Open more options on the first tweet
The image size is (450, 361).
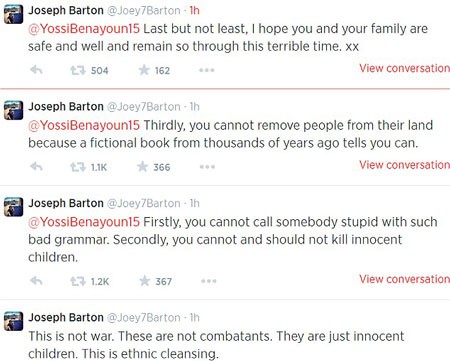(207, 70)
